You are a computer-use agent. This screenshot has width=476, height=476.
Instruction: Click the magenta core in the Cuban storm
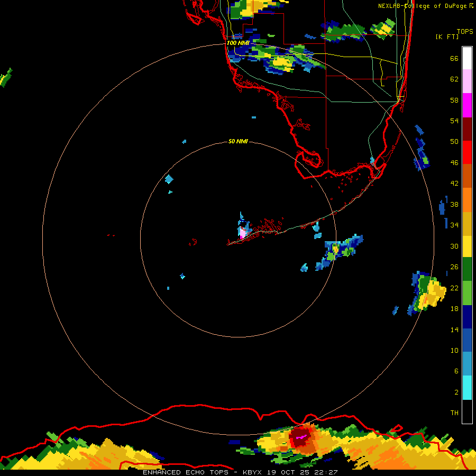[302, 437]
